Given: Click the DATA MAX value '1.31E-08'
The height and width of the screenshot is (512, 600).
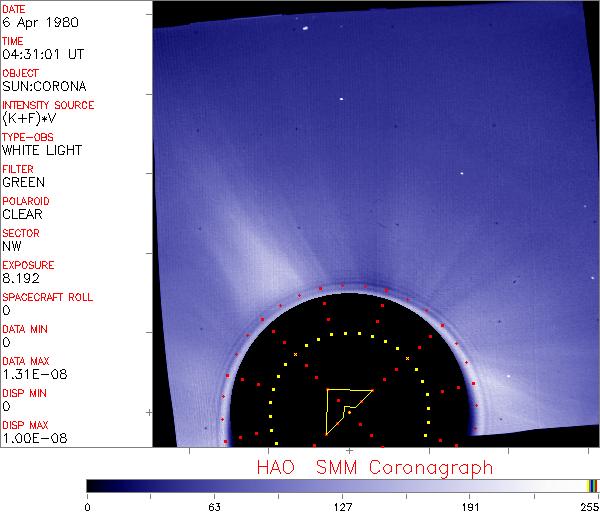Looking at the screenshot, I should (x=29, y=374).
